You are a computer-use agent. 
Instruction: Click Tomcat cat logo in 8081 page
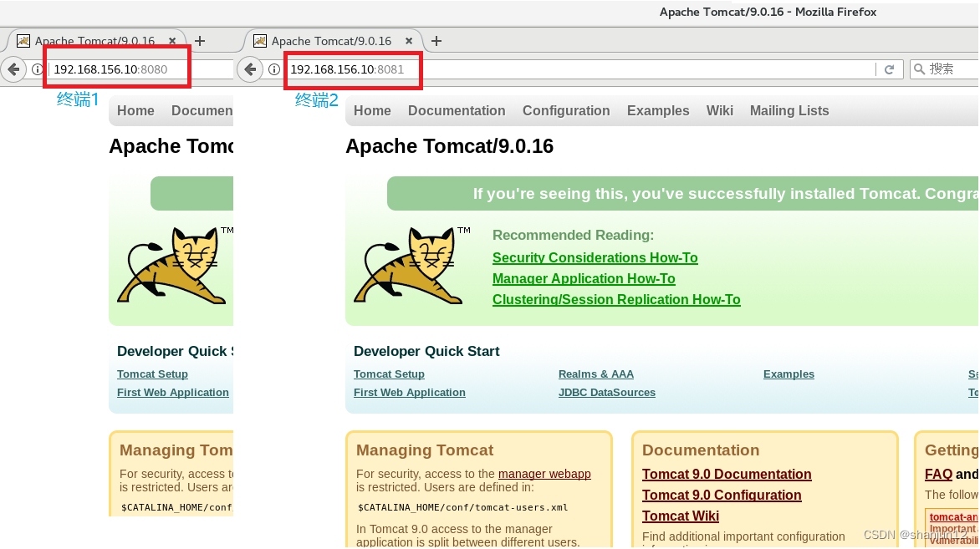pos(411,265)
